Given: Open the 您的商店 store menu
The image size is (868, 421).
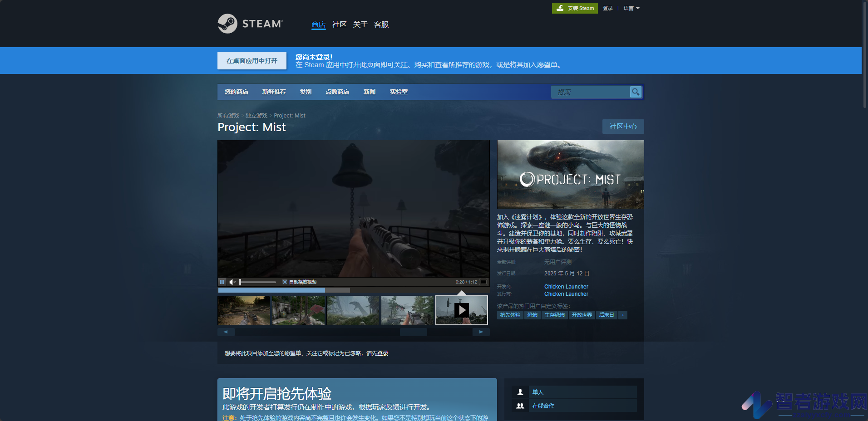Looking at the screenshot, I should (237, 92).
